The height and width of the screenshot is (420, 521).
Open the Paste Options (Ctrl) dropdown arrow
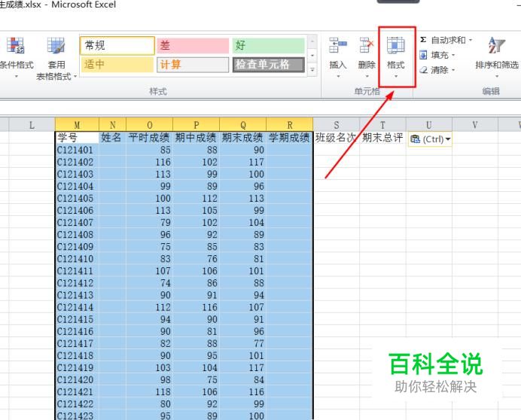(x=448, y=139)
